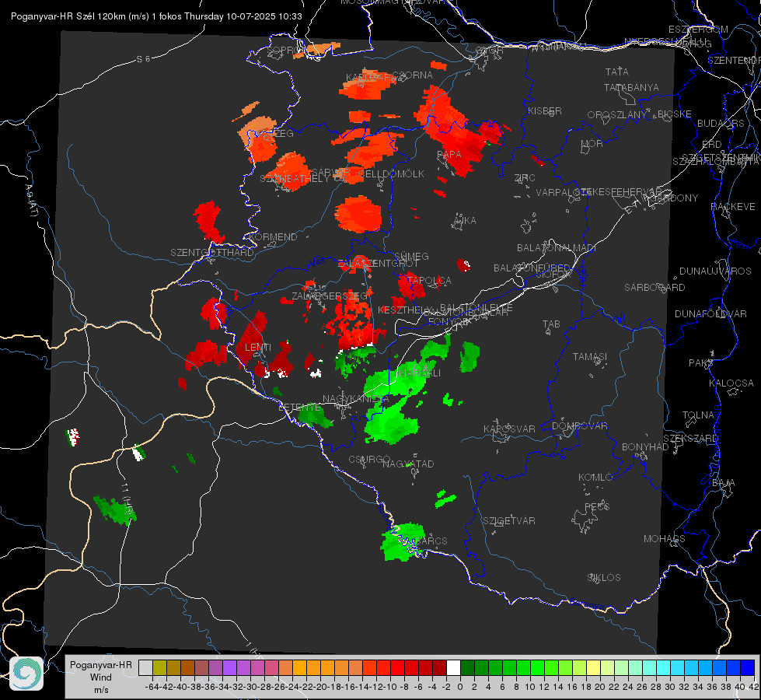Click the KALOCSA city label
Viewport: 761px width, 700px height.
[731, 383]
